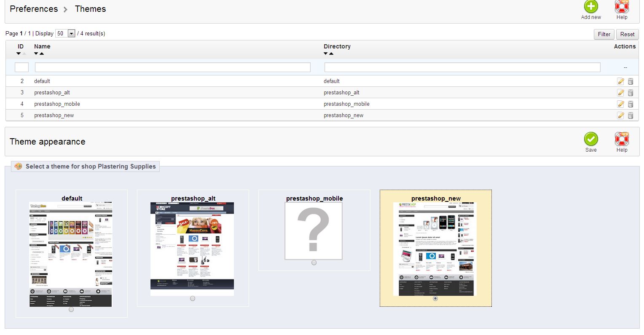Click the palette icon beside Select a theme

pyautogui.click(x=18, y=166)
